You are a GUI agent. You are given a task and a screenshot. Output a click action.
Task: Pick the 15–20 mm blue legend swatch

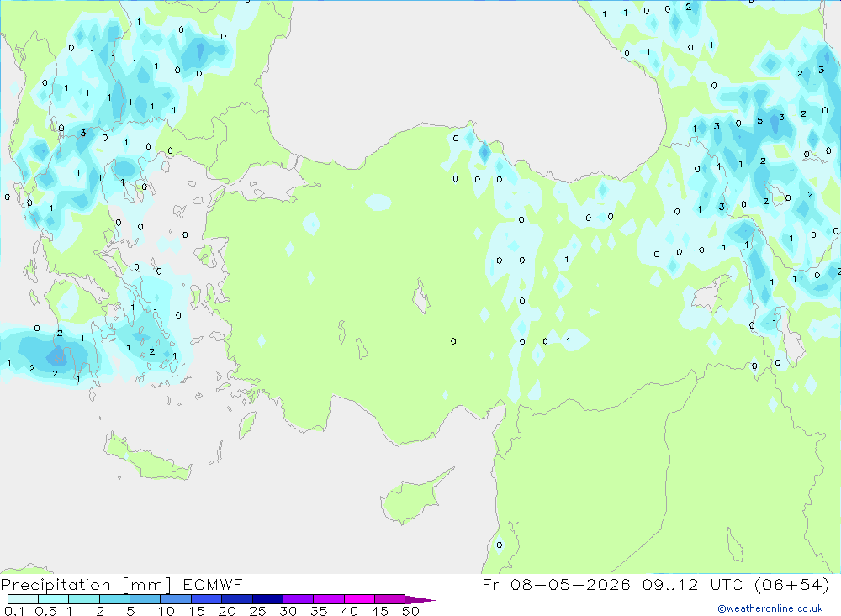207,599
